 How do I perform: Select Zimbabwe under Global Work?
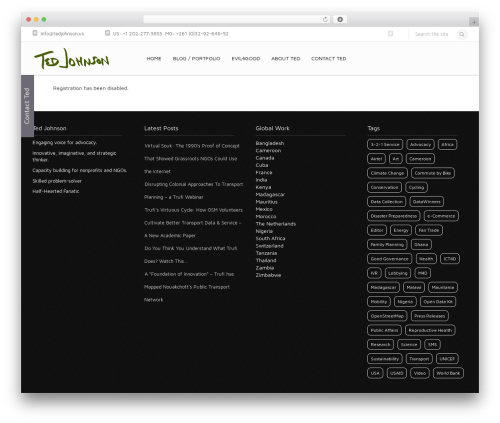point(268,275)
